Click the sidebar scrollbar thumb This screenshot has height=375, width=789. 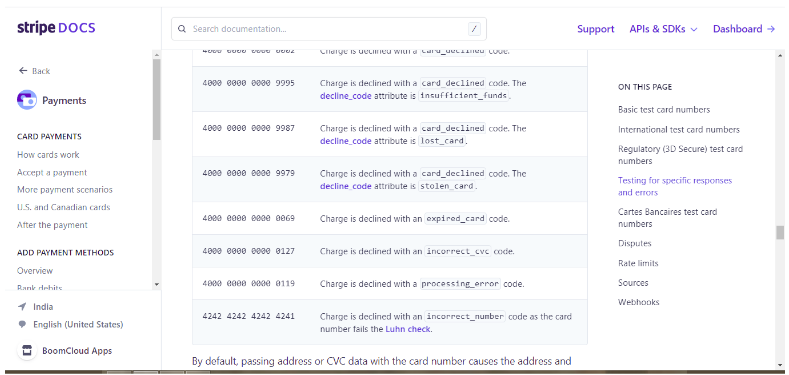(156, 100)
